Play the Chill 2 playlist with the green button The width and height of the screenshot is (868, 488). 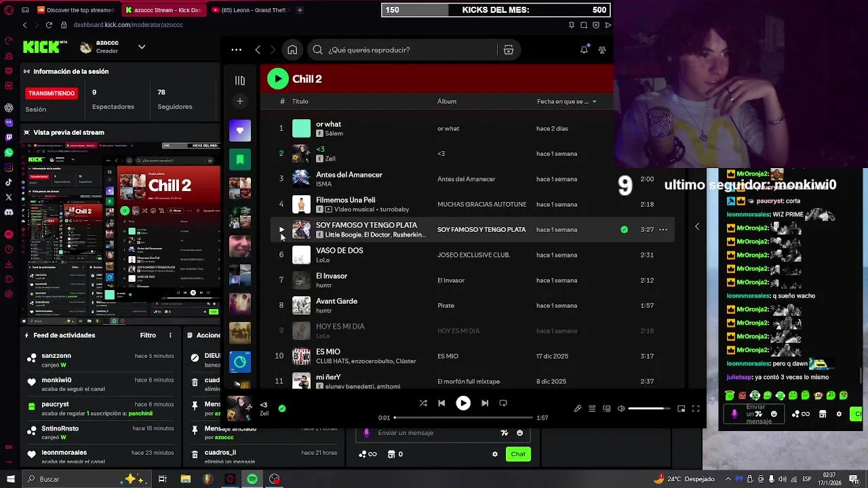(x=277, y=79)
